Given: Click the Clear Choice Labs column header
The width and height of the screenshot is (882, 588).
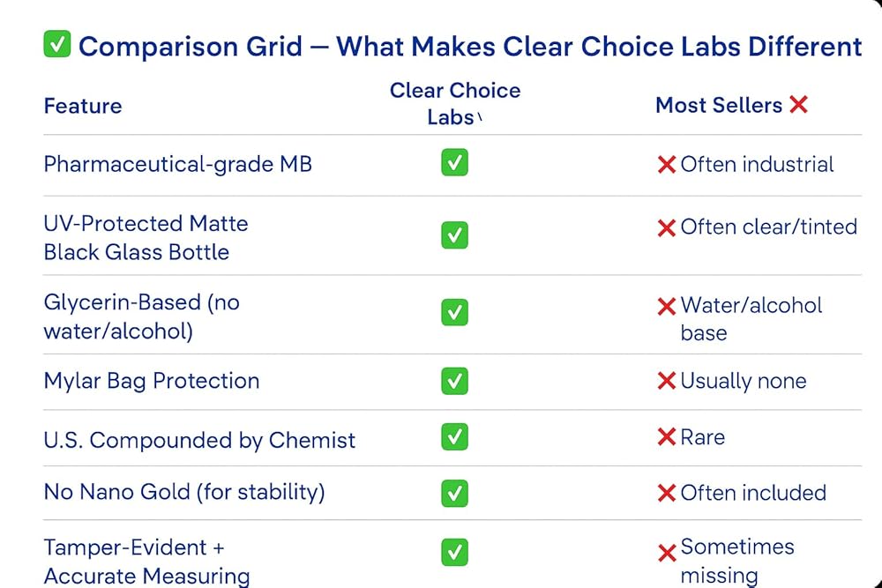Looking at the screenshot, I should [454, 103].
